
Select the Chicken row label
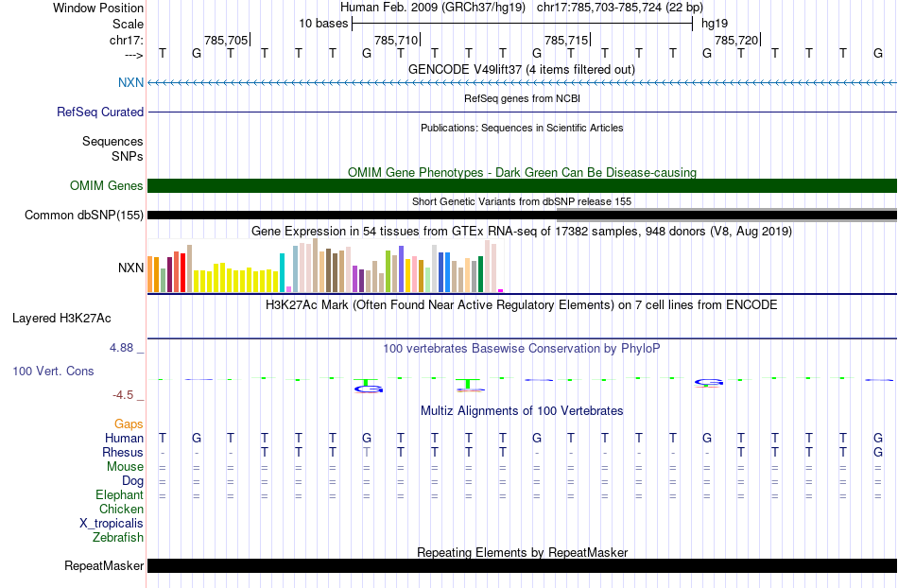click(x=121, y=509)
